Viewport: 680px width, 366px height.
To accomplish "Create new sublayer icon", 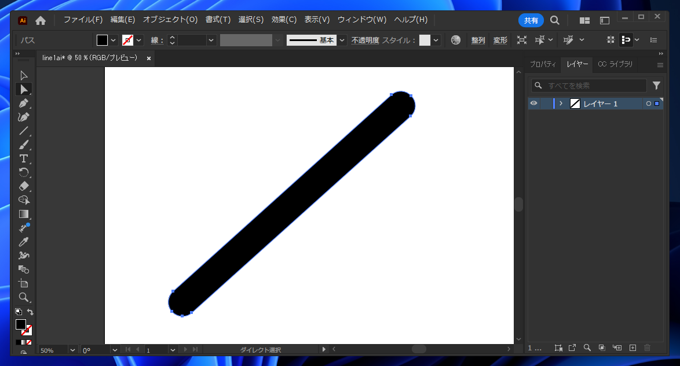I will [617, 347].
